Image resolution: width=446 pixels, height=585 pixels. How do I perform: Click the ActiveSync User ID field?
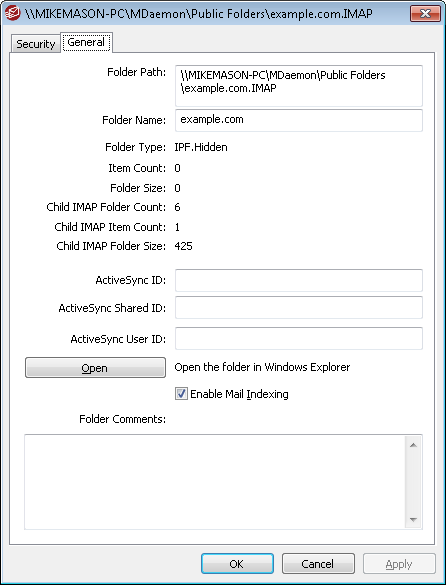click(299, 339)
